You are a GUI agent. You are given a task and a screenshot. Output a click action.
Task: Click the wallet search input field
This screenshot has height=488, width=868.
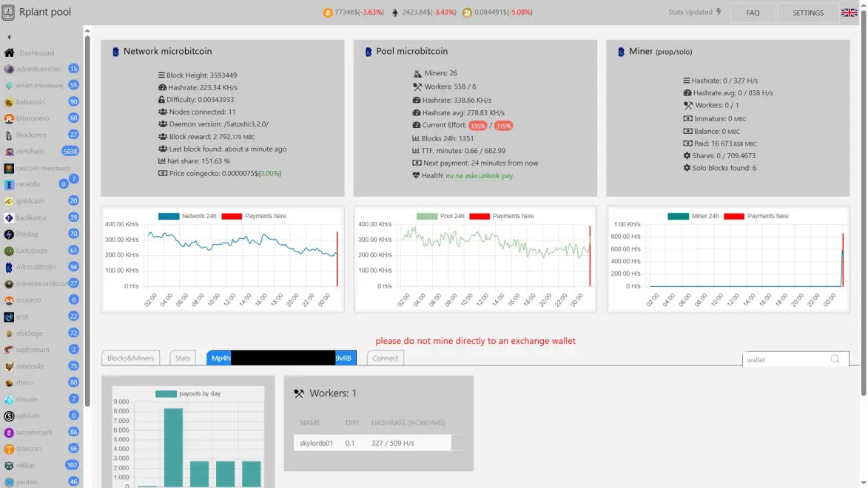point(787,359)
